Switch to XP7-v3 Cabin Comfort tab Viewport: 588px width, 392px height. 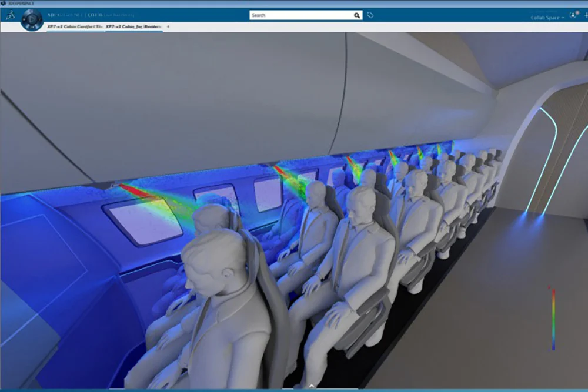click(75, 26)
